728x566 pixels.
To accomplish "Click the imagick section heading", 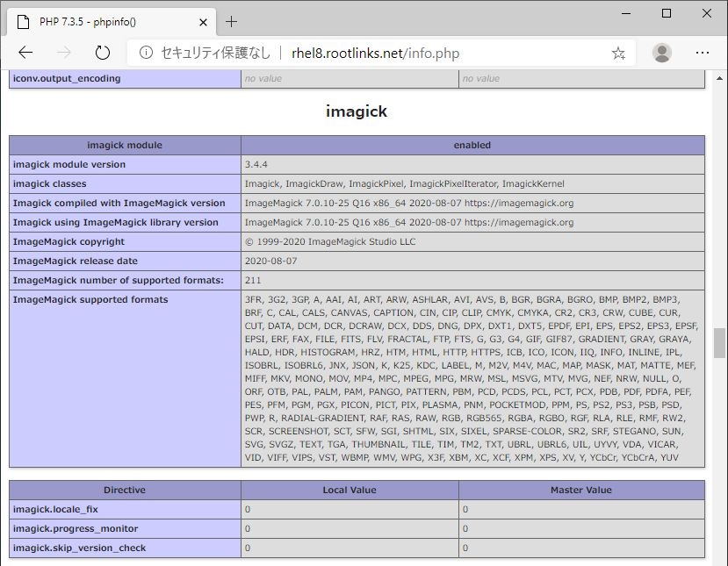I will (x=357, y=111).
